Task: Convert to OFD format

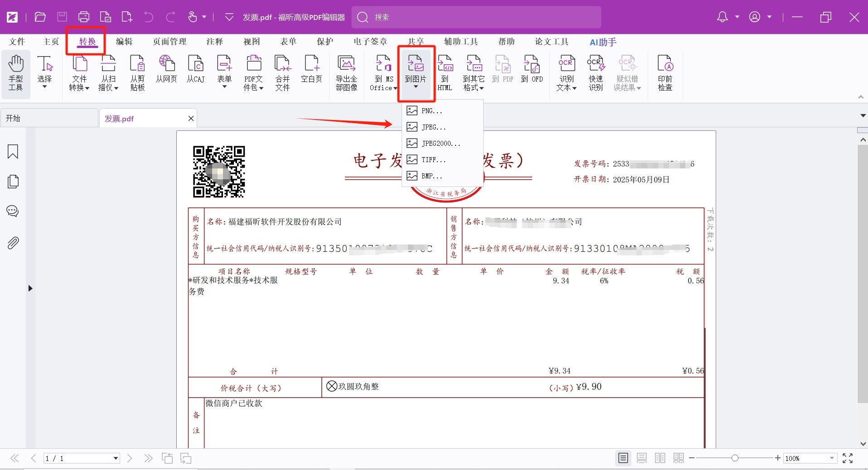Action: tap(532, 69)
